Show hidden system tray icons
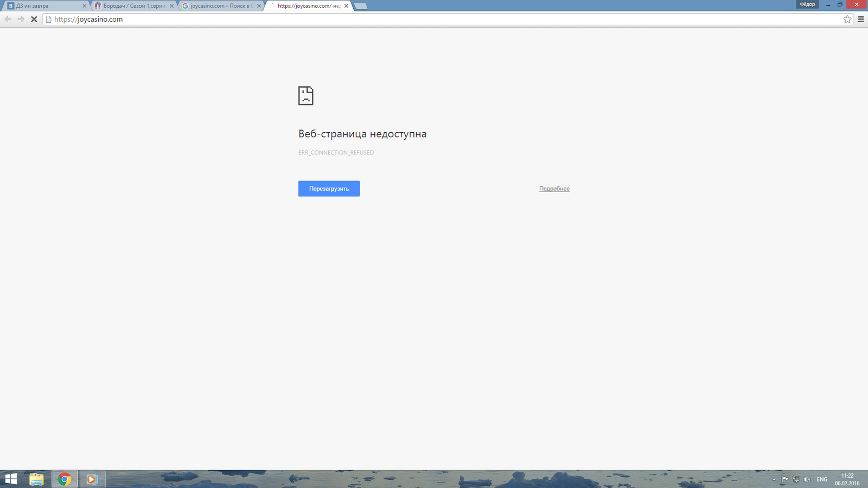This screenshot has width=868, height=488. 774,479
